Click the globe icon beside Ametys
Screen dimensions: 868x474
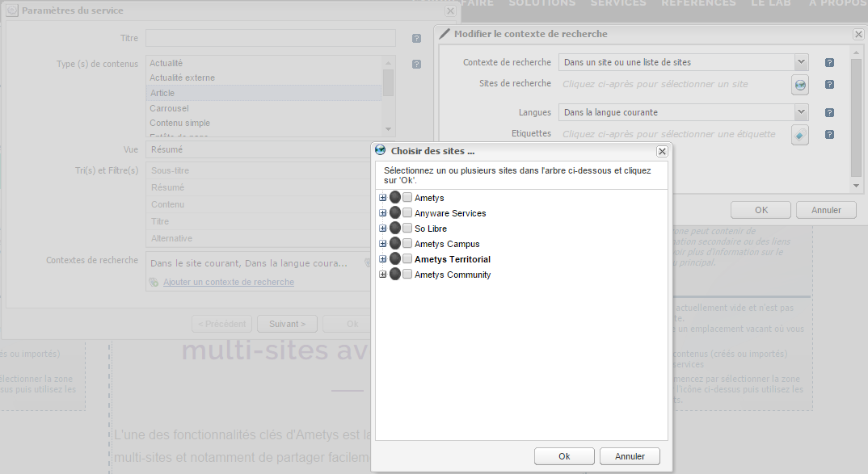click(394, 198)
